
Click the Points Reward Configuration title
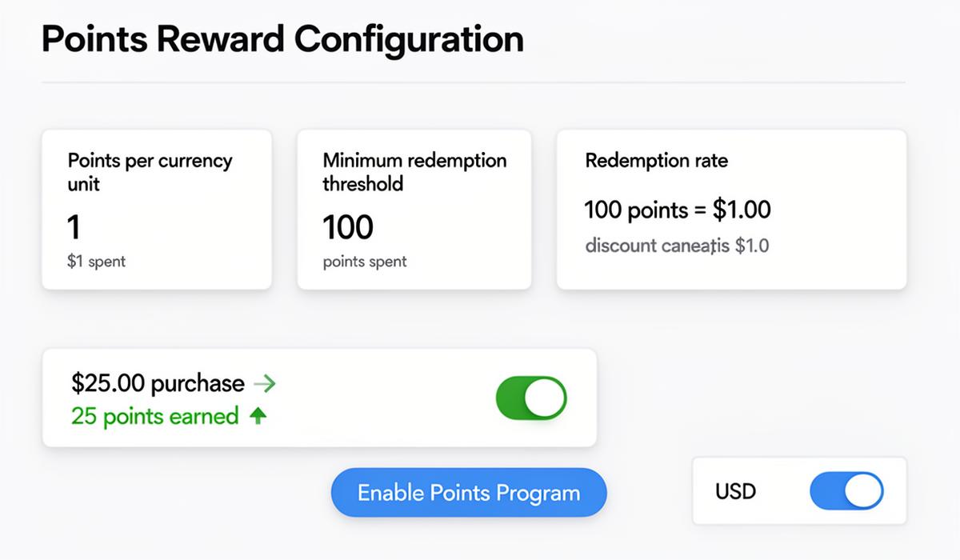tap(282, 38)
